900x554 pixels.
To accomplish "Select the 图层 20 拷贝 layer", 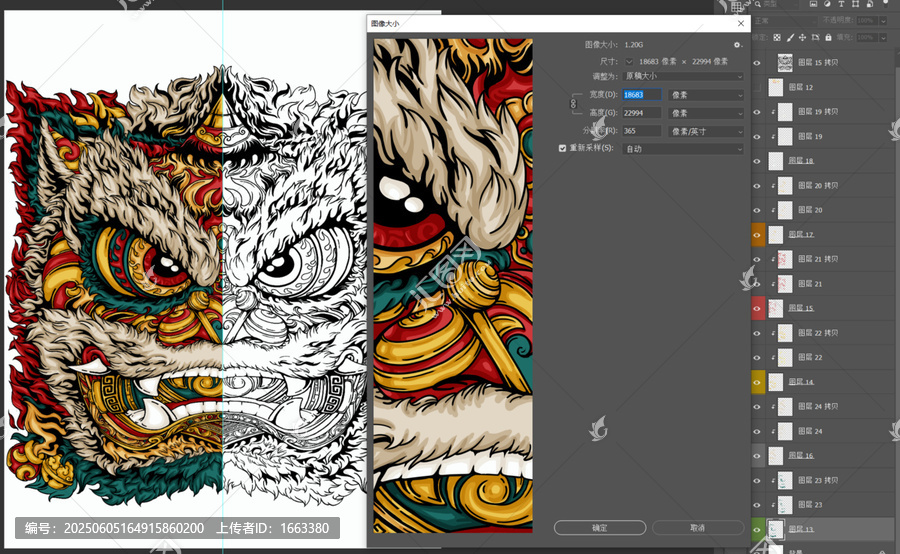I will pos(825,185).
